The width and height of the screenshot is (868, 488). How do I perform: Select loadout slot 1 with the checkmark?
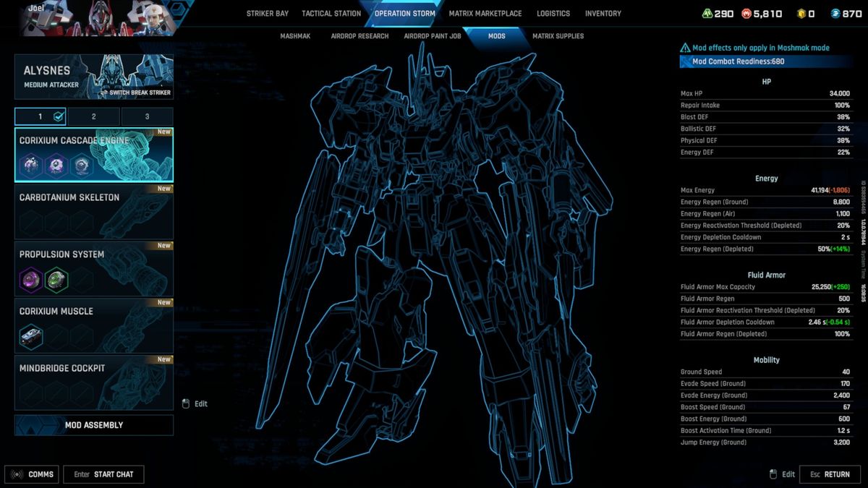(x=41, y=116)
